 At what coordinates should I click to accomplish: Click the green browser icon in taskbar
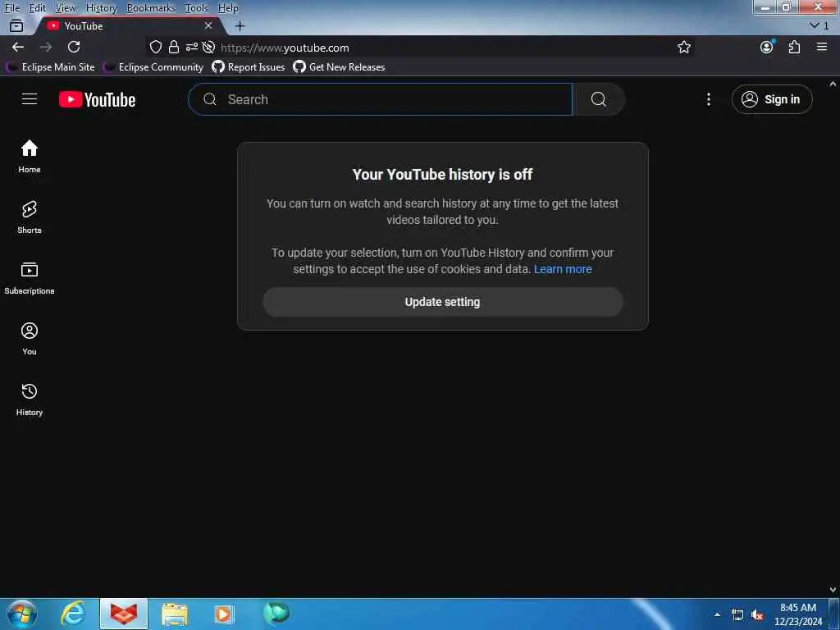pos(276,613)
